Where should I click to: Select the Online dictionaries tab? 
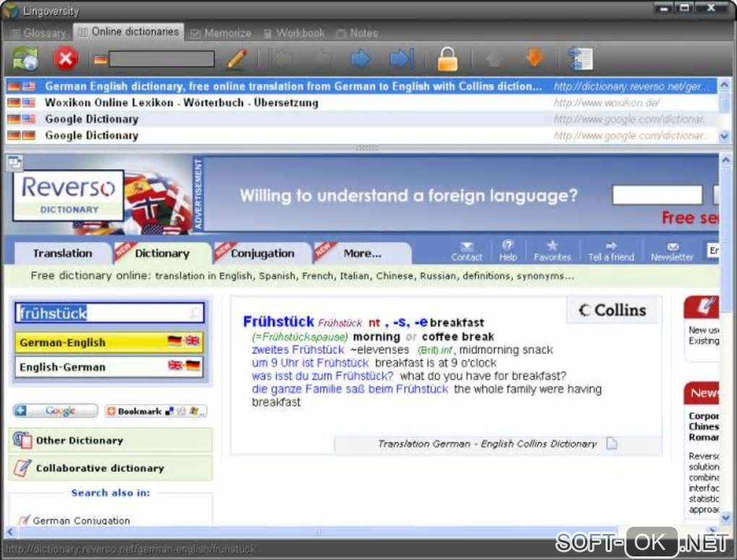coord(129,32)
